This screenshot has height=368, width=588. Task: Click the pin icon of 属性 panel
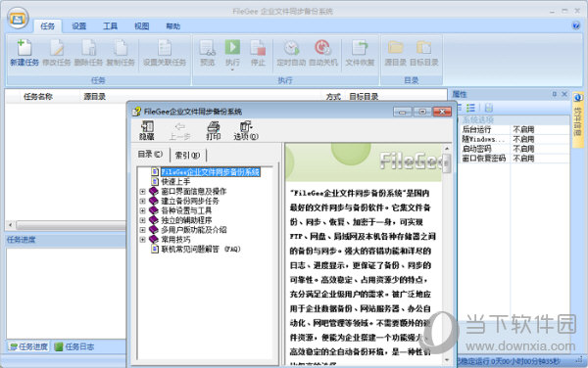pos(555,94)
